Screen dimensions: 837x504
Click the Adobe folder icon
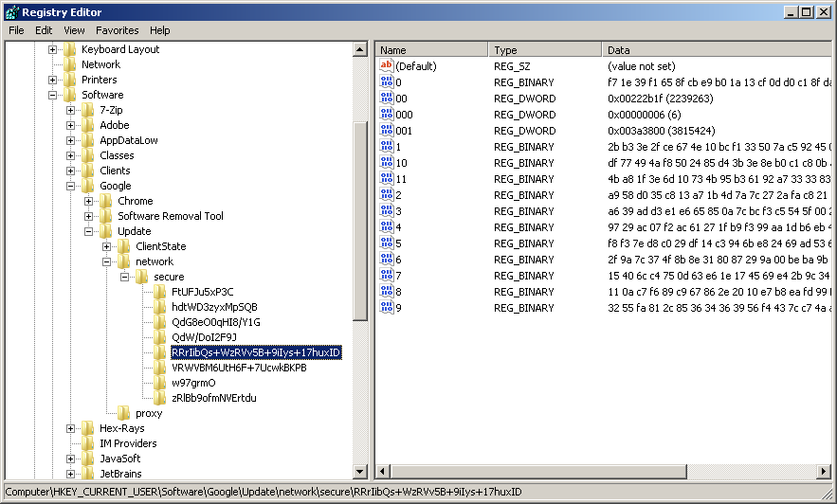click(x=88, y=125)
